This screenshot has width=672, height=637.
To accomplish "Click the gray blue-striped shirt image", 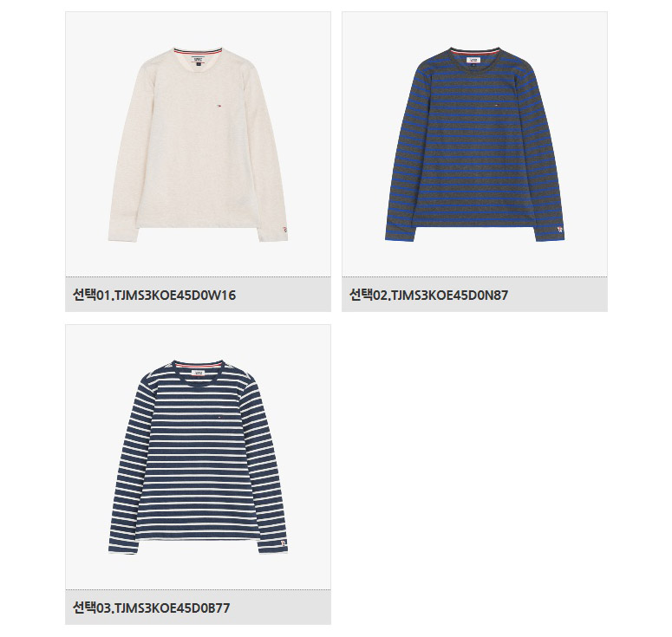I will click(x=474, y=144).
